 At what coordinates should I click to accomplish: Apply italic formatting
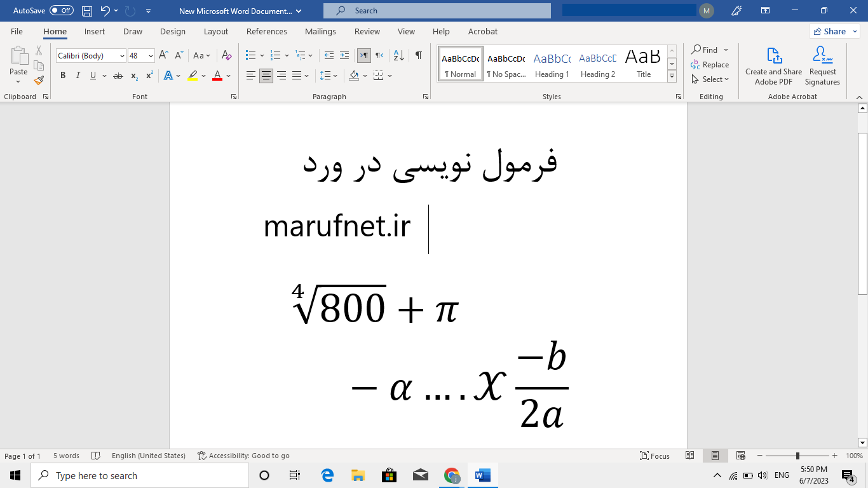(78, 75)
